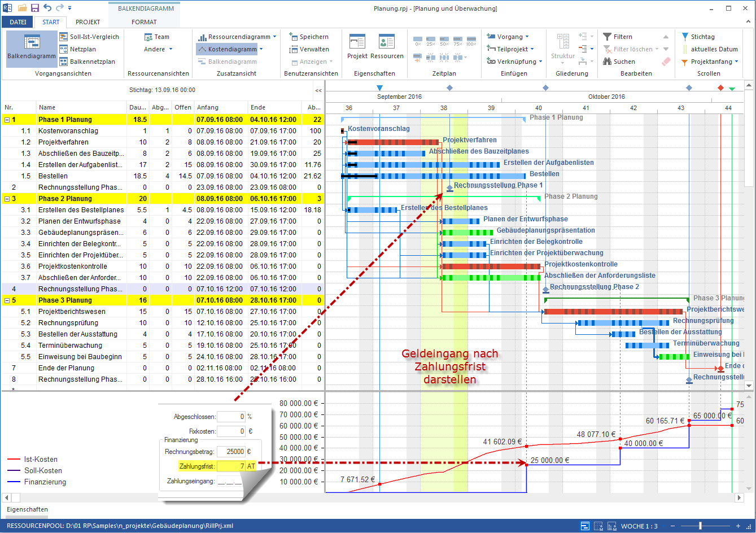Open Teilprojekt insert dropdown
756x533 pixels.
[x=510, y=49]
